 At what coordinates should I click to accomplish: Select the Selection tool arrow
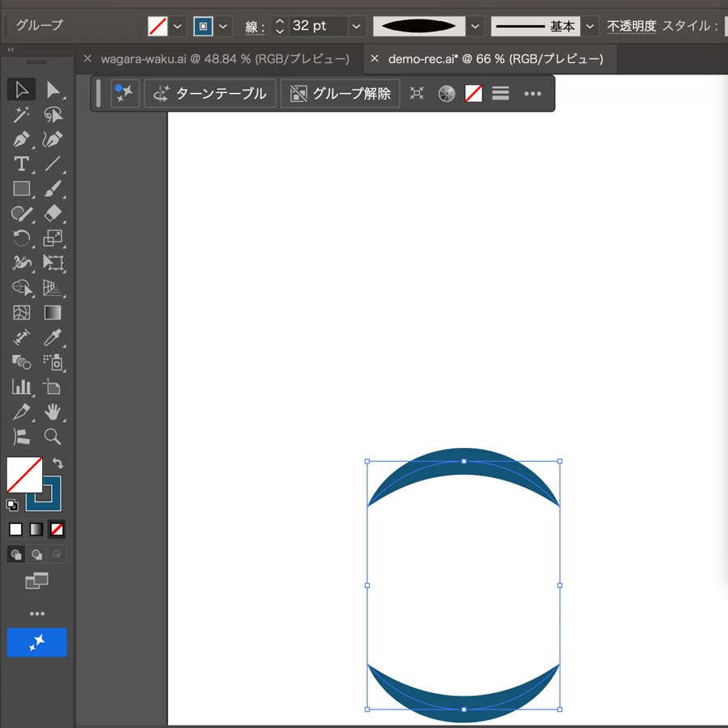coord(21,90)
